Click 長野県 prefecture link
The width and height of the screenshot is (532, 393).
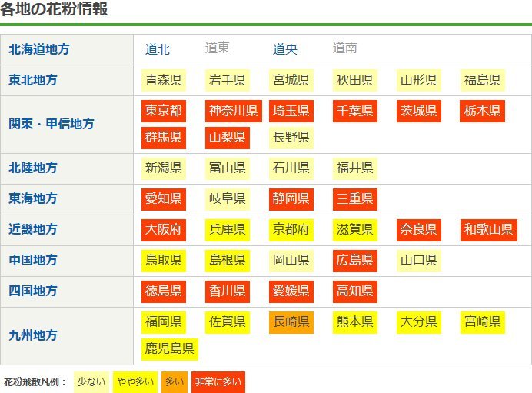(x=291, y=138)
